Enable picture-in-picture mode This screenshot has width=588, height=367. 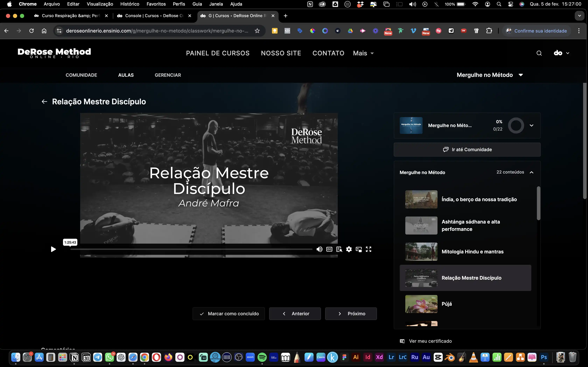359,249
